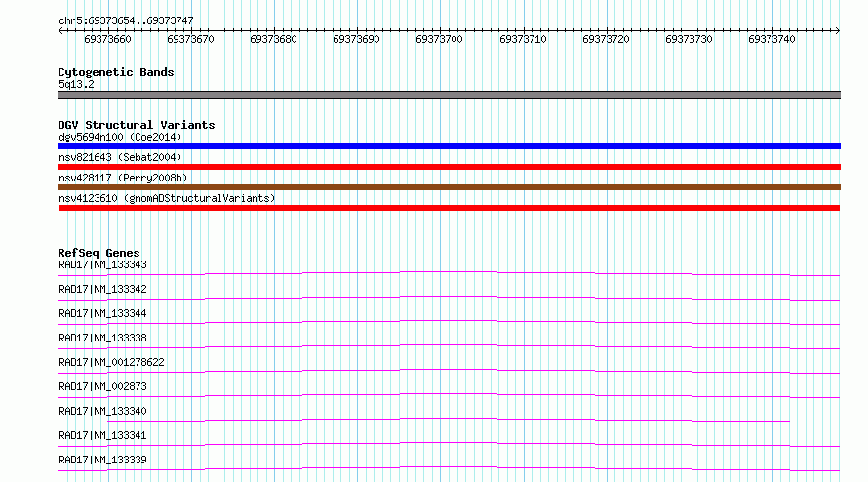
Task: Click the gray 5q13.2 cytogenetic band bar
Action: [449, 95]
